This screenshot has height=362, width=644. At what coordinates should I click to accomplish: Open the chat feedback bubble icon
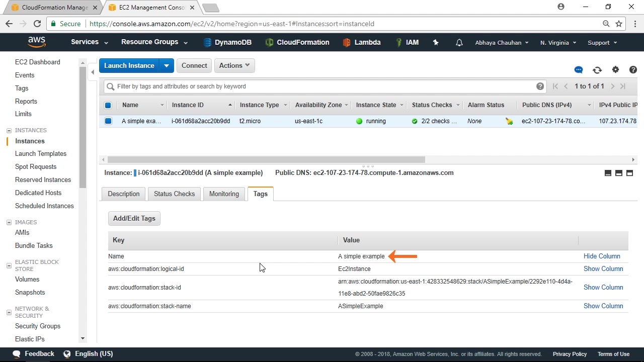(579, 70)
